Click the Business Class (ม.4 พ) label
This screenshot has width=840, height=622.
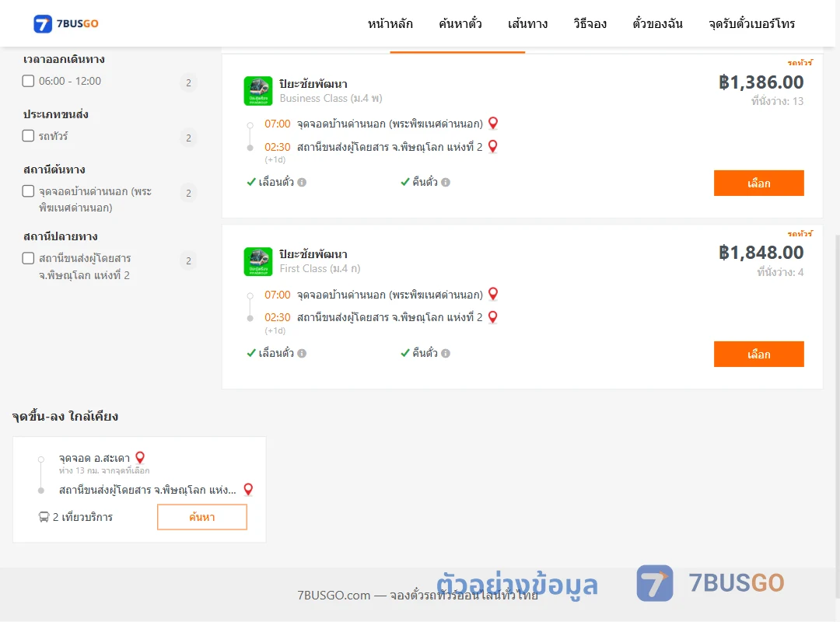point(331,98)
